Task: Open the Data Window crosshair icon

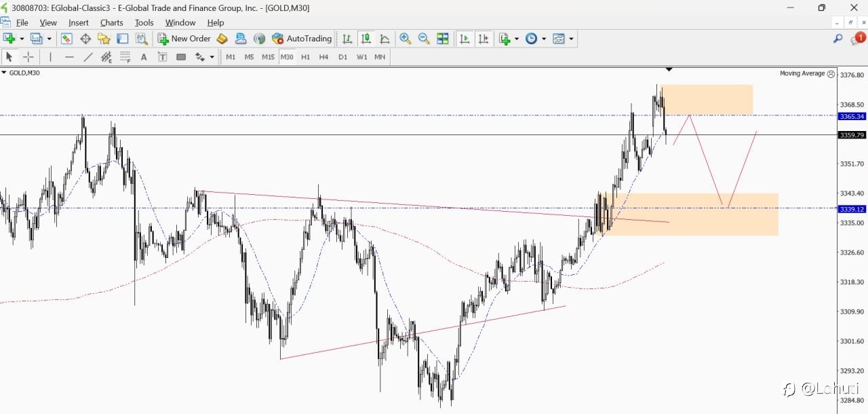Action: pyautogui.click(x=85, y=39)
